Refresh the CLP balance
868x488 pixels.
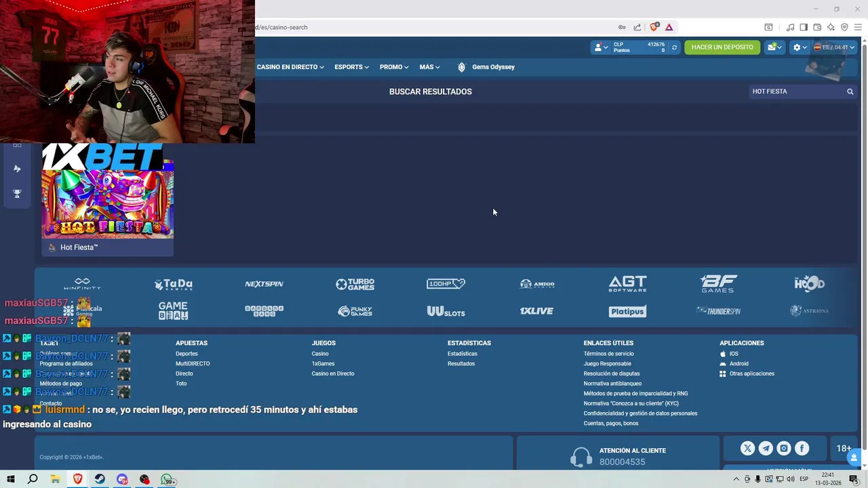tap(674, 47)
